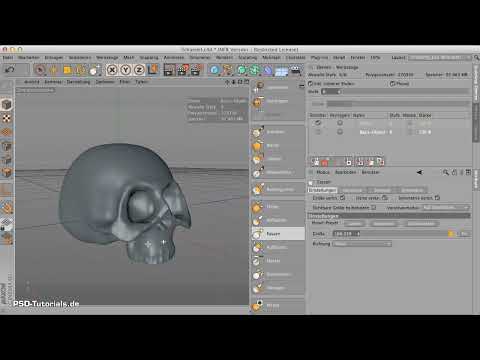Click the Make Editable cube icon

pyautogui.click(x=7, y=105)
